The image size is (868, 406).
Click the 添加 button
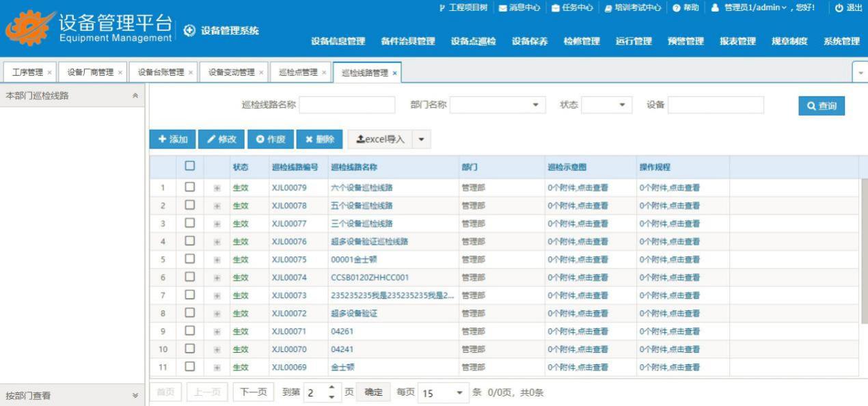pyautogui.click(x=173, y=139)
